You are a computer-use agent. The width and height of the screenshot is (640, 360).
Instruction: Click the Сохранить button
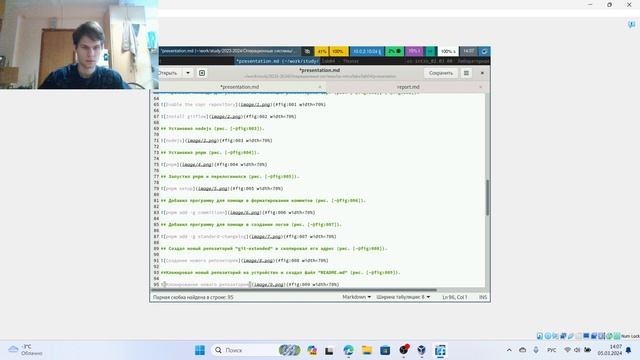[x=441, y=73]
